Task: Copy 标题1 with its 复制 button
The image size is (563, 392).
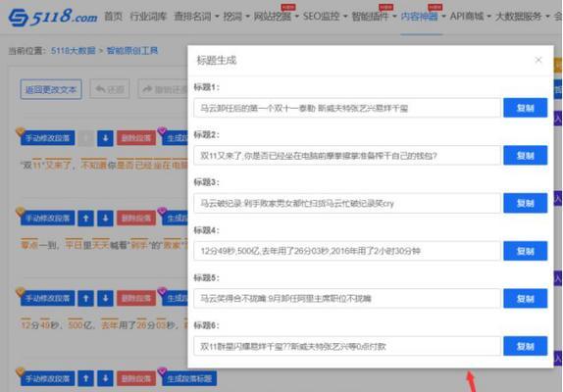Action: coord(526,108)
